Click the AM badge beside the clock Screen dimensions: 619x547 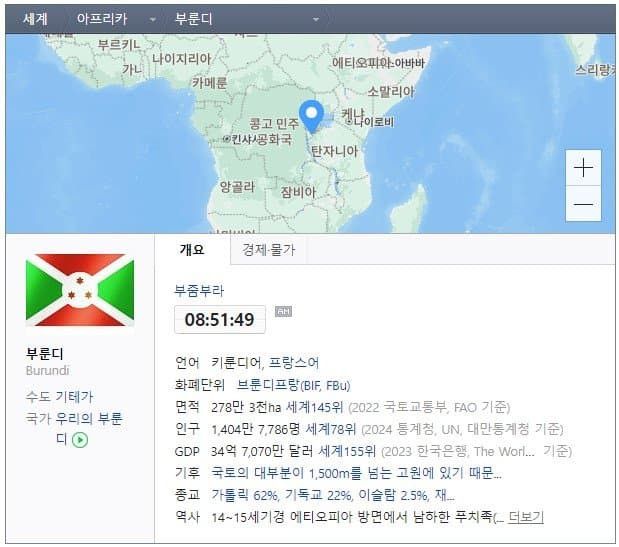pos(282,312)
